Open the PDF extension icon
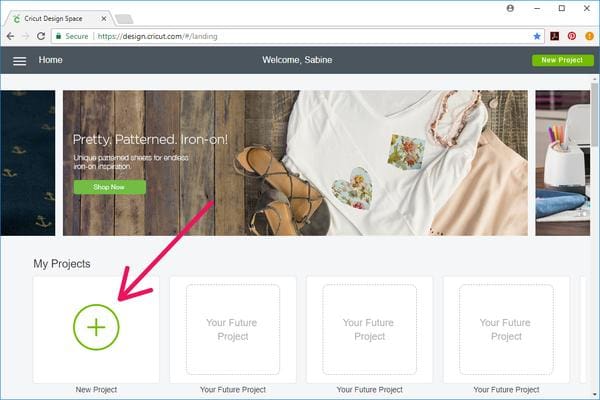The height and width of the screenshot is (400, 600). [554, 36]
